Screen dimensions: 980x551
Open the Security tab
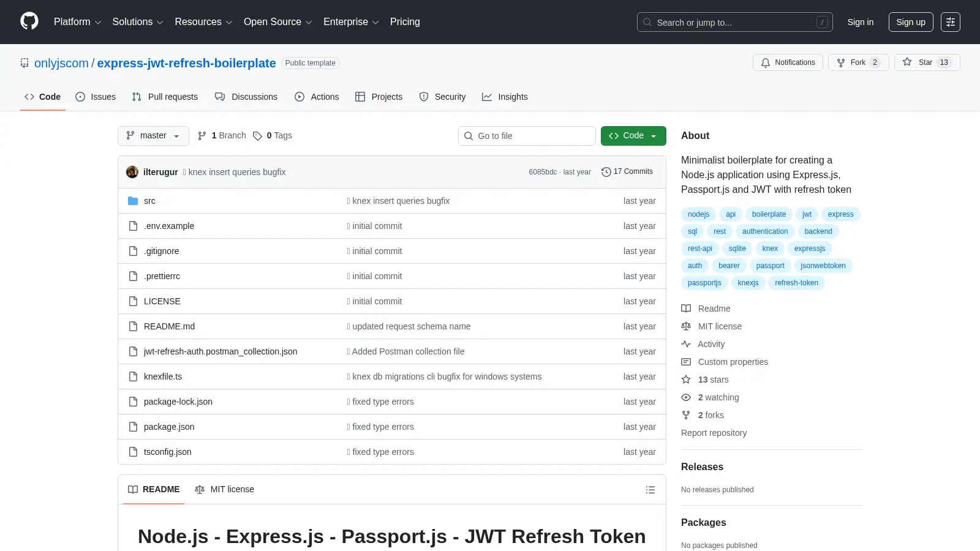click(x=442, y=97)
